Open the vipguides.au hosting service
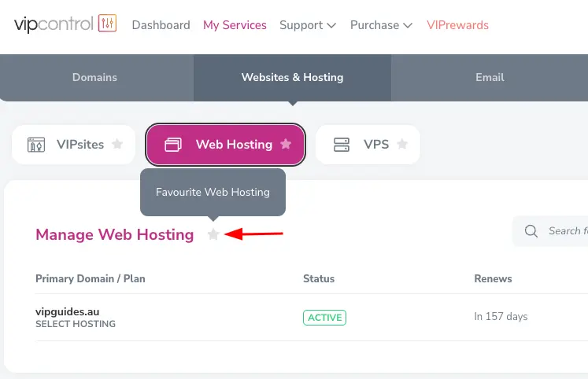The width and height of the screenshot is (588, 379). point(68,311)
